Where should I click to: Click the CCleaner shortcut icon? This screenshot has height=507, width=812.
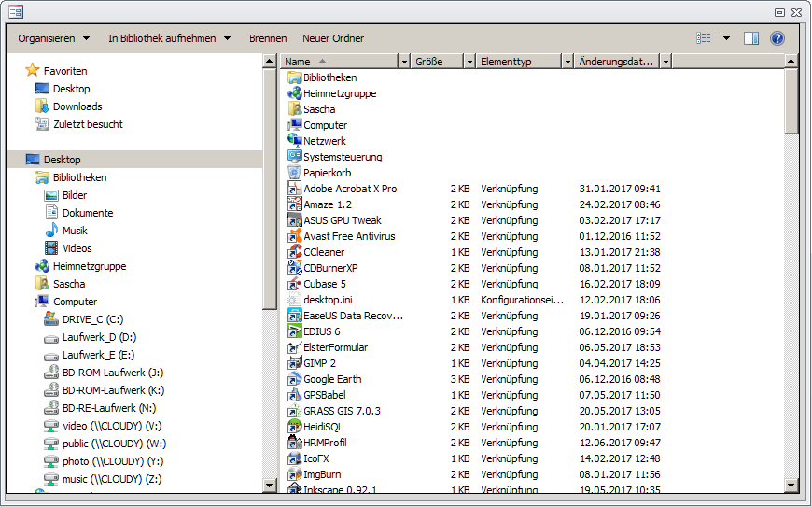pyautogui.click(x=295, y=252)
